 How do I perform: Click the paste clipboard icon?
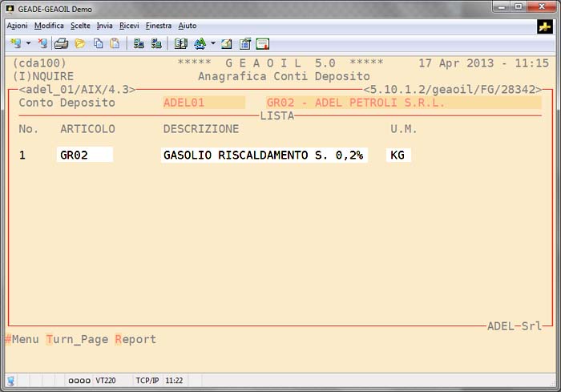(x=115, y=43)
